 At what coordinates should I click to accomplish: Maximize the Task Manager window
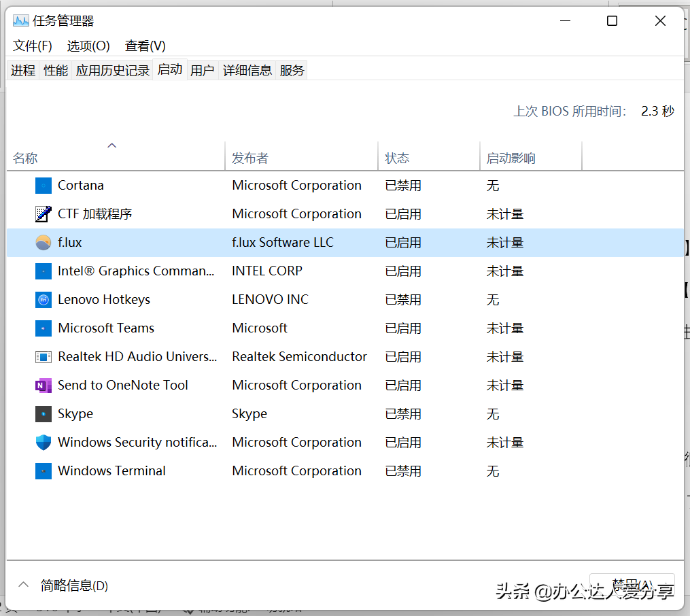tap(612, 20)
